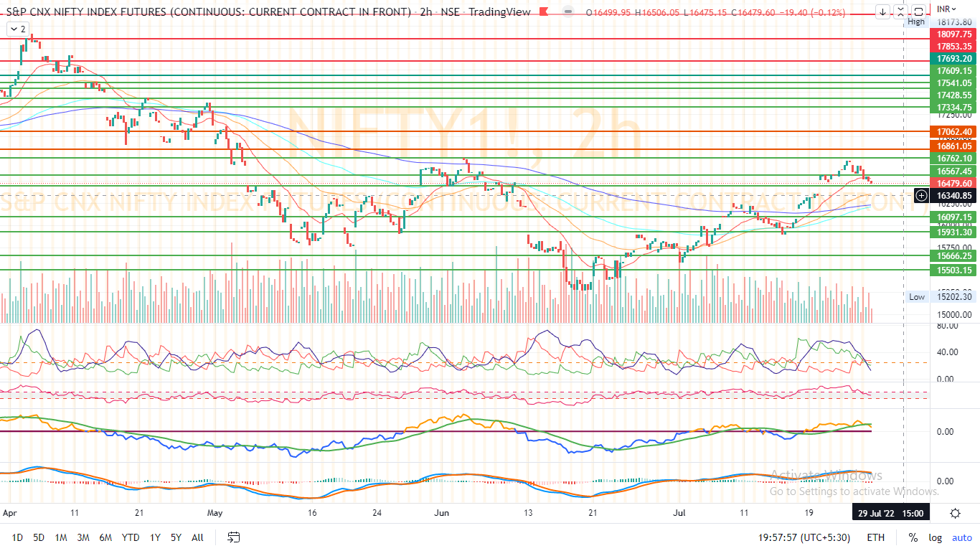Click the 17609.15 price label

[x=954, y=71]
